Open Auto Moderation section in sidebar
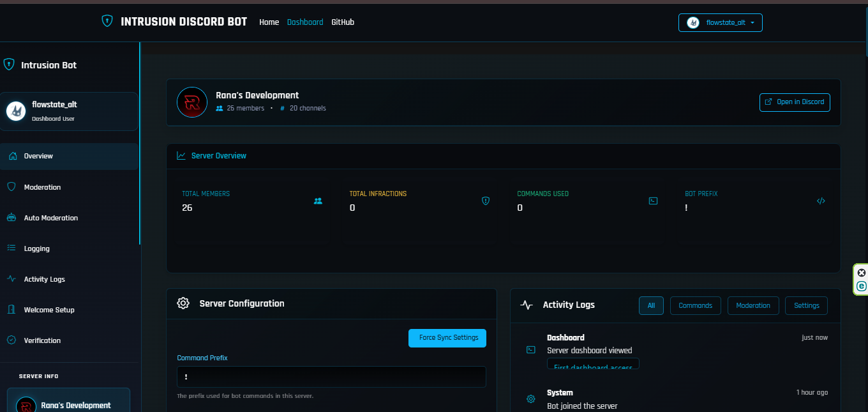The height and width of the screenshot is (412, 868). [x=69, y=218]
